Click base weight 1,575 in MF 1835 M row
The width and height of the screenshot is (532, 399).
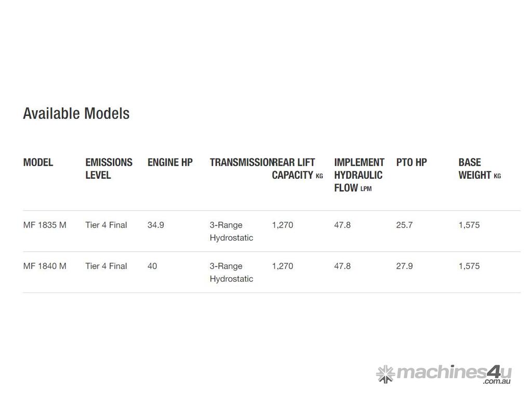click(469, 225)
